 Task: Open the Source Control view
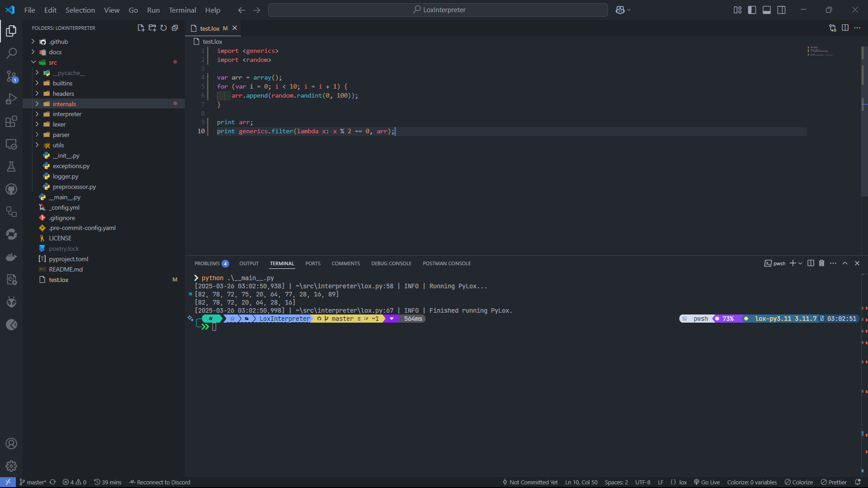11,76
